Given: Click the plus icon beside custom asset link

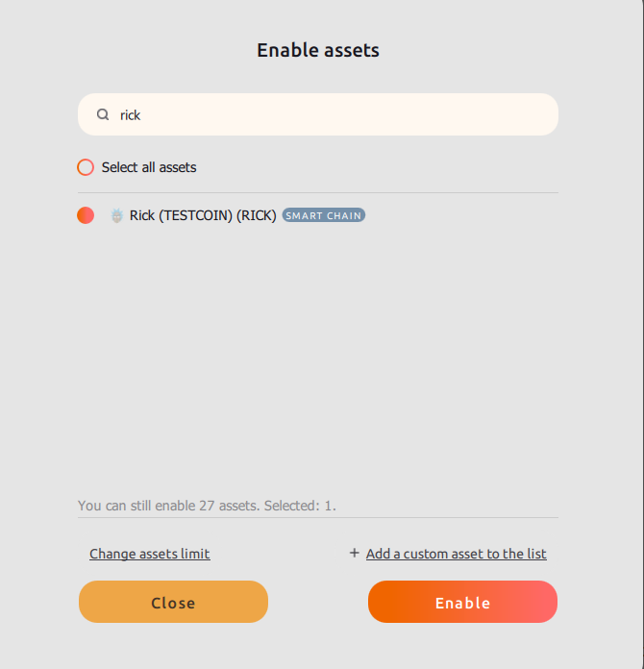Looking at the screenshot, I should (354, 553).
